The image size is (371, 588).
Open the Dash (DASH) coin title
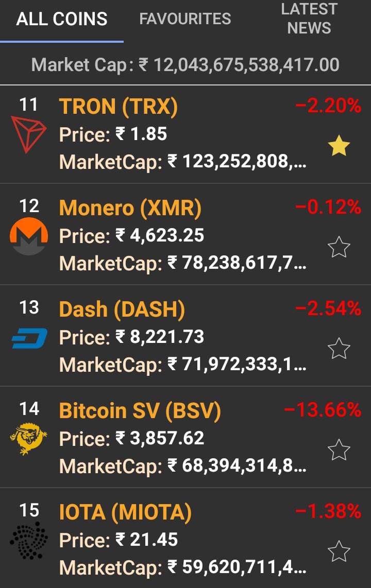click(x=122, y=309)
